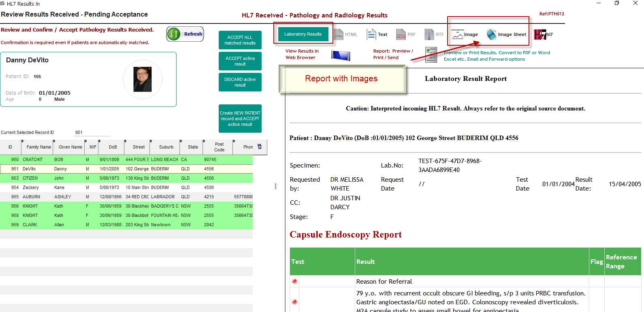Screen dimensions: 644x312
Task: Show result in Text format
Action: 377,34
